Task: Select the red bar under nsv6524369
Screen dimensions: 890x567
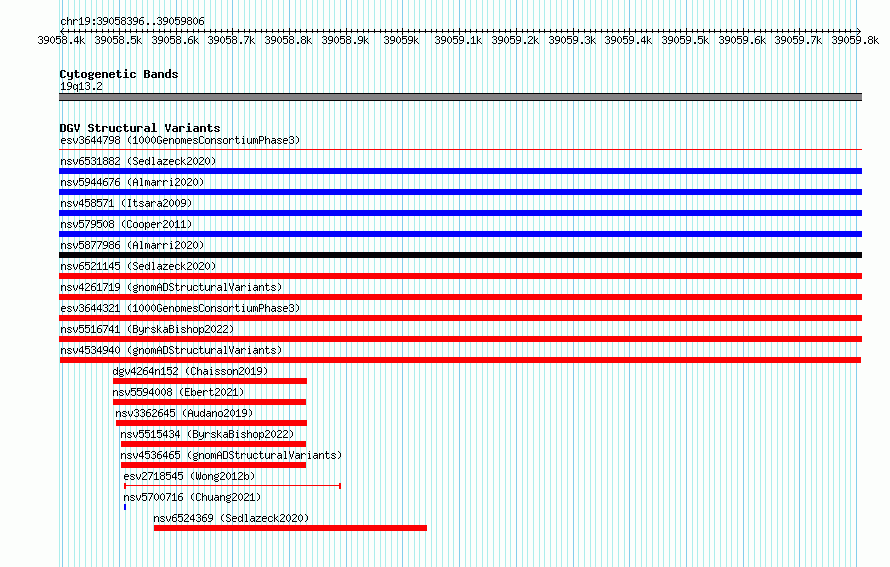Action: tap(290, 528)
